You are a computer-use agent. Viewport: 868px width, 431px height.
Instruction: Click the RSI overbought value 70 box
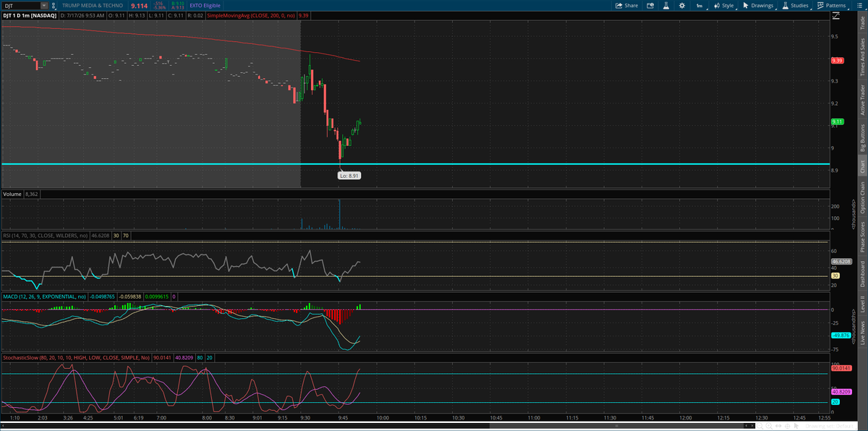point(126,235)
